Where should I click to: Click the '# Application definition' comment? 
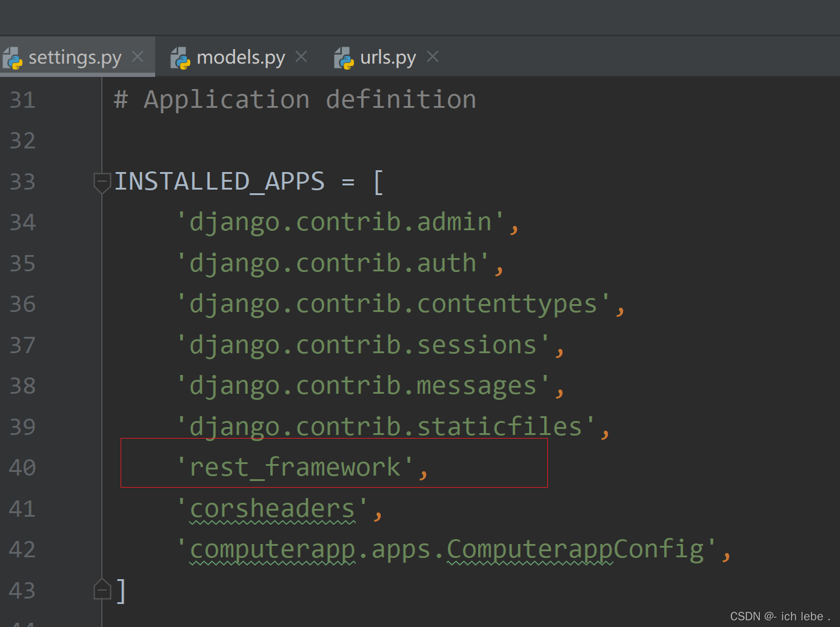click(295, 100)
